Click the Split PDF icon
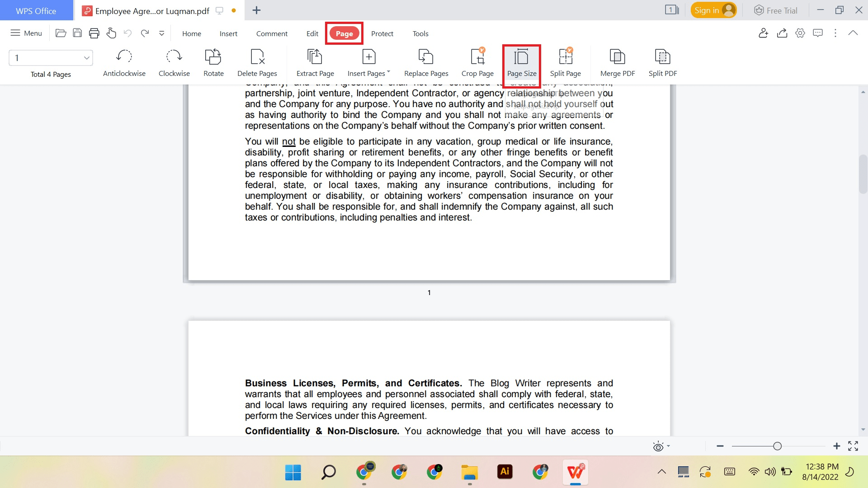The height and width of the screenshot is (488, 868). 662,62
